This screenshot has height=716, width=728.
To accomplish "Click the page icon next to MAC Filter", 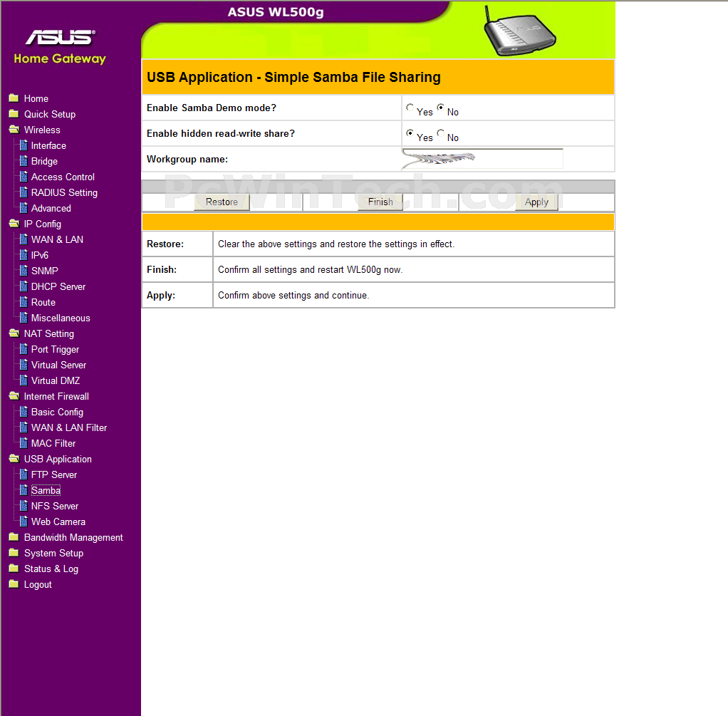I will pyautogui.click(x=24, y=443).
